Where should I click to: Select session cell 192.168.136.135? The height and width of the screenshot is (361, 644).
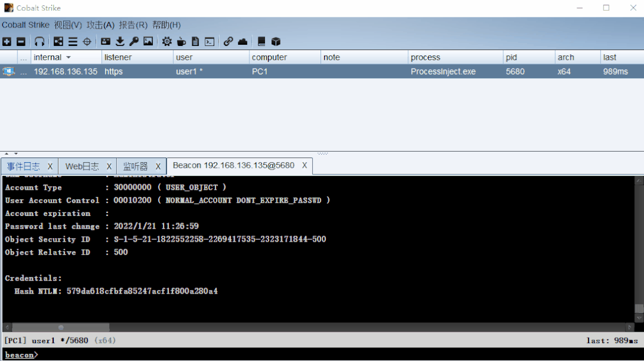[66, 72]
